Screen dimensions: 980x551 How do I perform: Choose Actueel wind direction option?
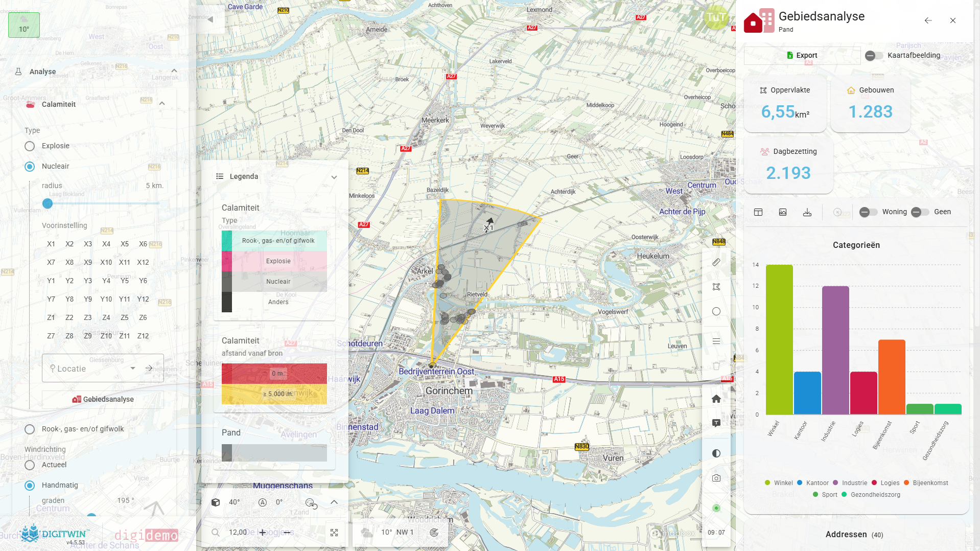pos(29,465)
